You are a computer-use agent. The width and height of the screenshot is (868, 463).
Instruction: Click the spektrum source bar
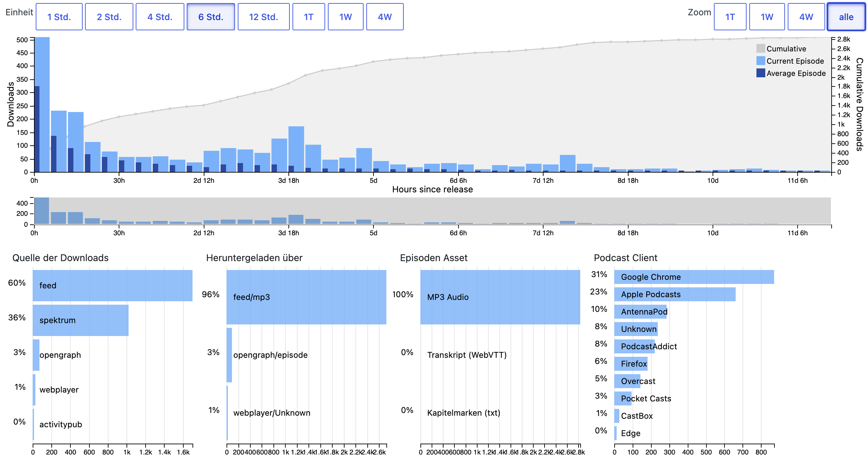[x=81, y=320]
